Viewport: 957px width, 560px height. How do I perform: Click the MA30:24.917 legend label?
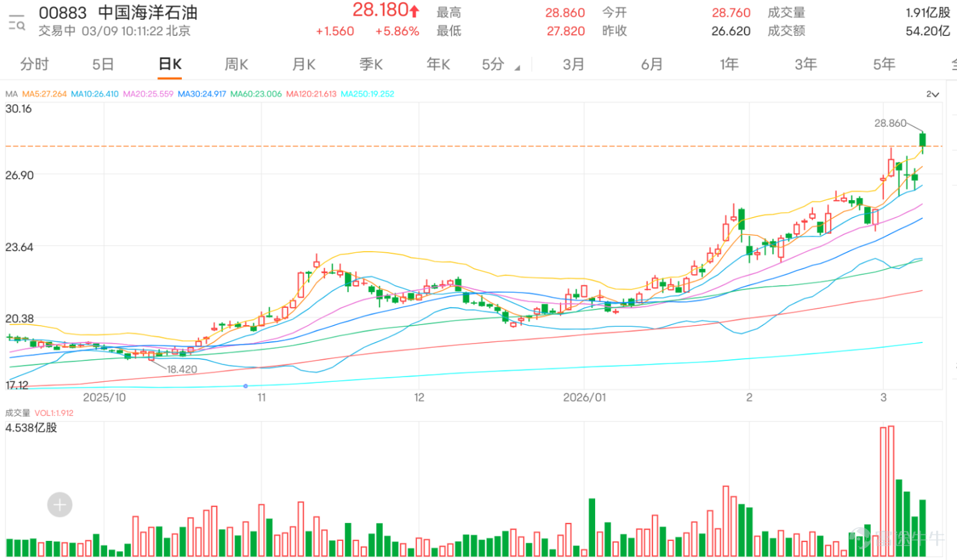(x=202, y=94)
